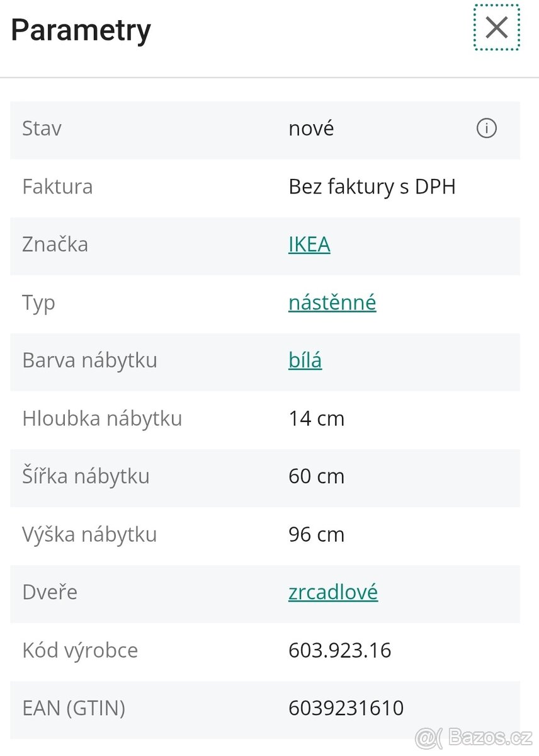Select the EAN value "6039231610"

tap(346, 708)
